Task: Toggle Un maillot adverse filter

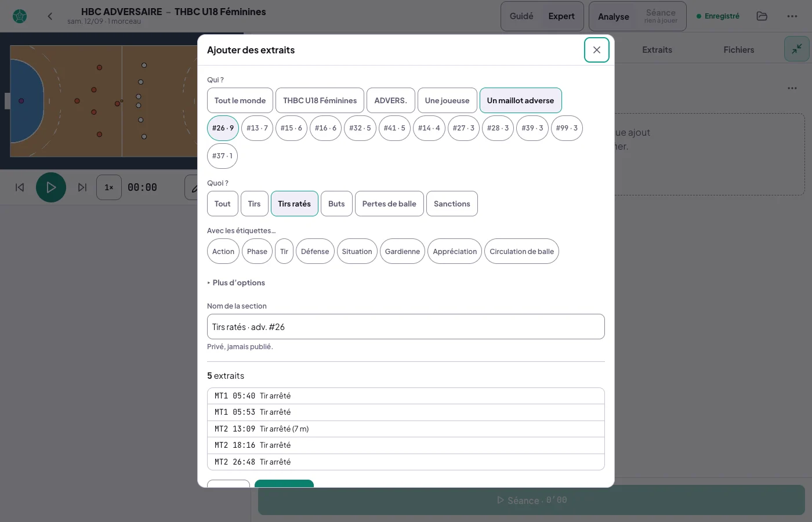Action: click(521, 100)
